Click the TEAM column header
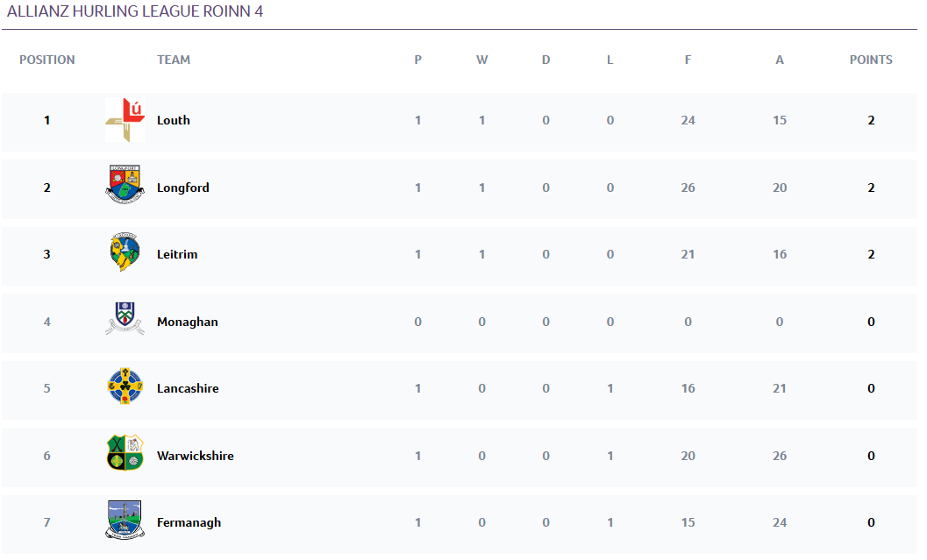927x560 pixels. click(174, 60)
